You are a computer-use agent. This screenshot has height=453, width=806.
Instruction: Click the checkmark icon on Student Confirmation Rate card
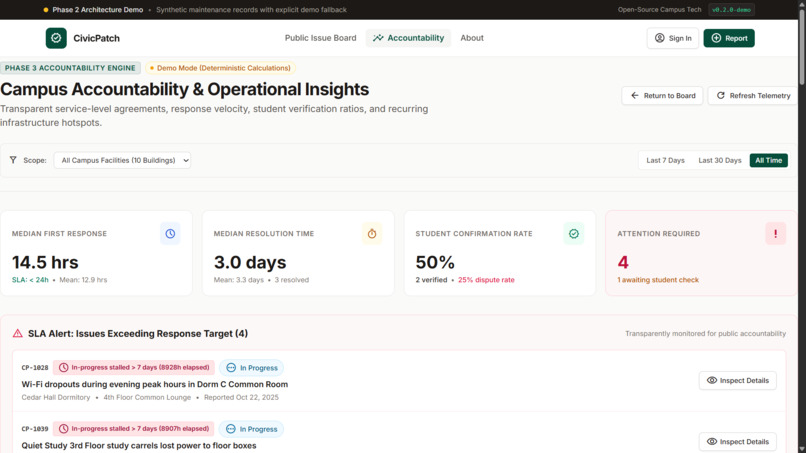pyautogui.click(x=574, y=233)
